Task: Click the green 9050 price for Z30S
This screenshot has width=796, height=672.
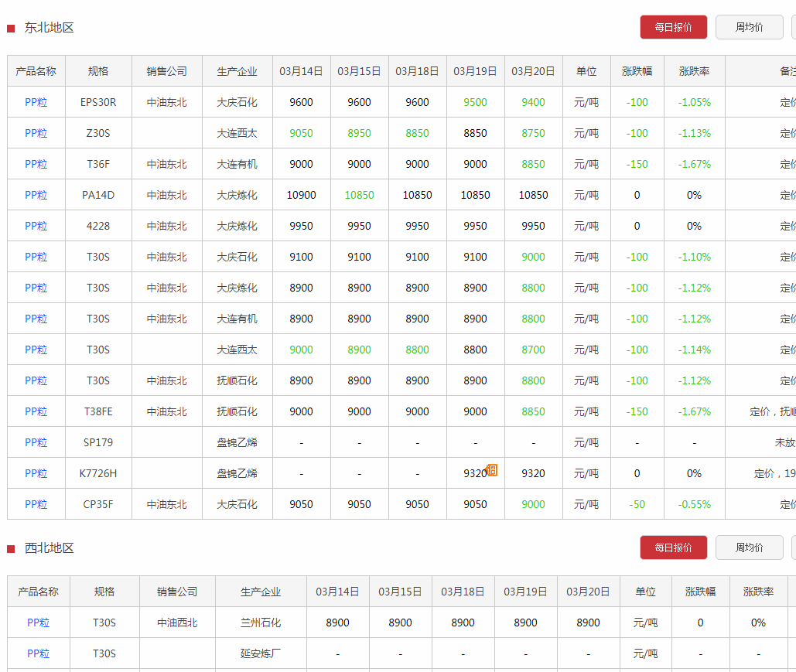Action: 302,133
